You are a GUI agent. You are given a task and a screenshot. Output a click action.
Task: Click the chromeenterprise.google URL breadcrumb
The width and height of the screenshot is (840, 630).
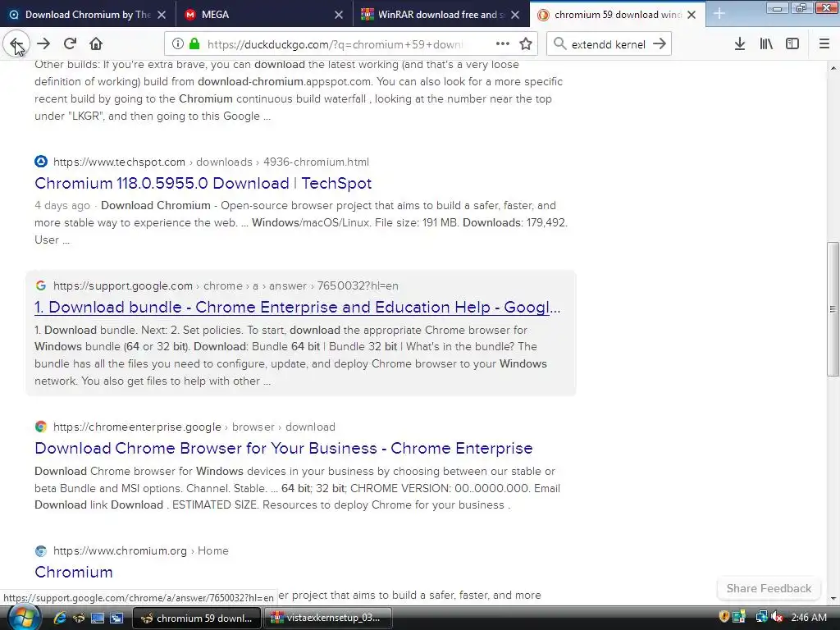click(x=194, y=427)
